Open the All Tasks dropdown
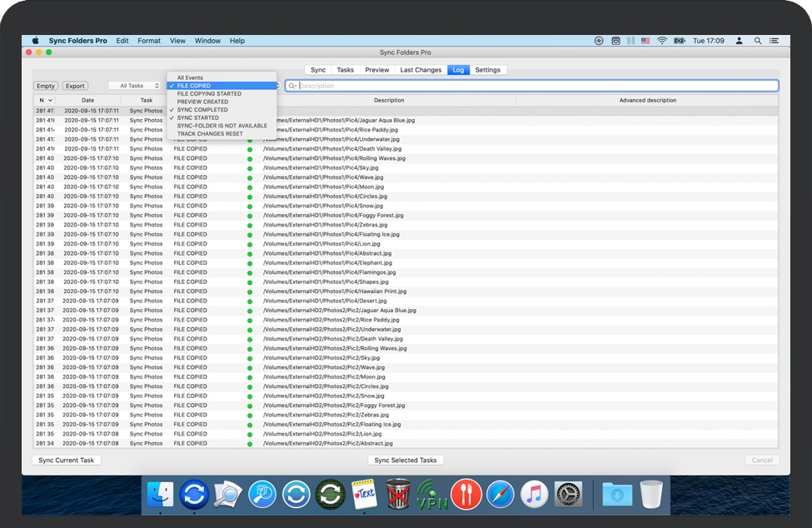 pyautogui.click(x=135, y=86)
